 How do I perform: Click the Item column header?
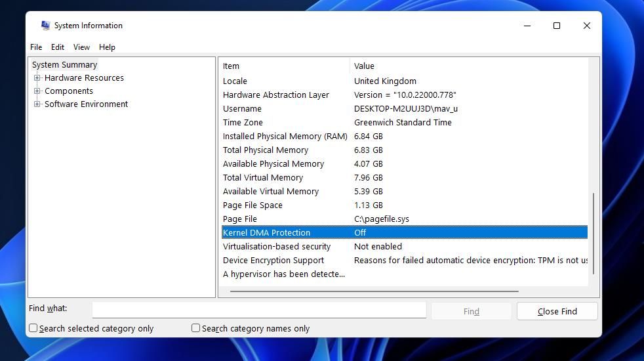pos(231,66)
